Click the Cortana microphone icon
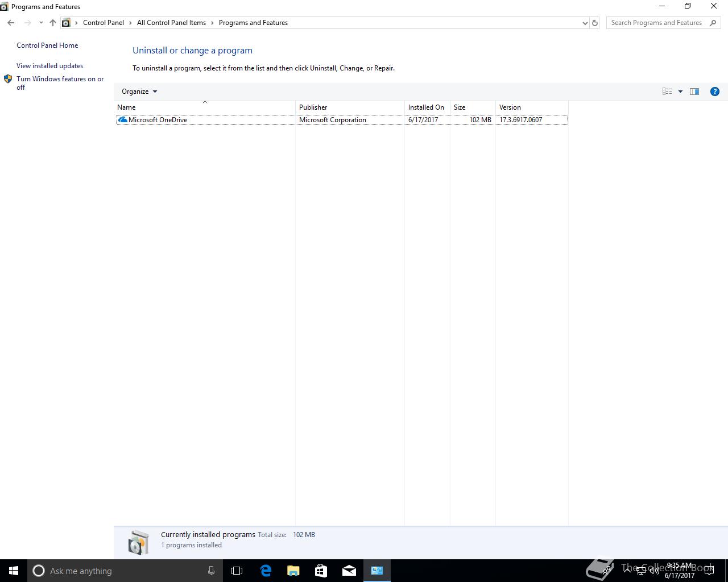This screenshot has height=582, width=728. coord(211,571)
